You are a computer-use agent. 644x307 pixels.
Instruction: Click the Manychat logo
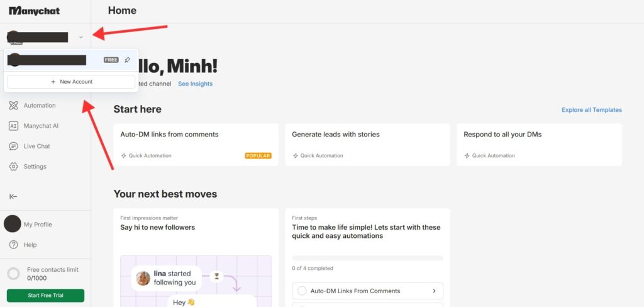pyautogui.click(x=34, y=11)
